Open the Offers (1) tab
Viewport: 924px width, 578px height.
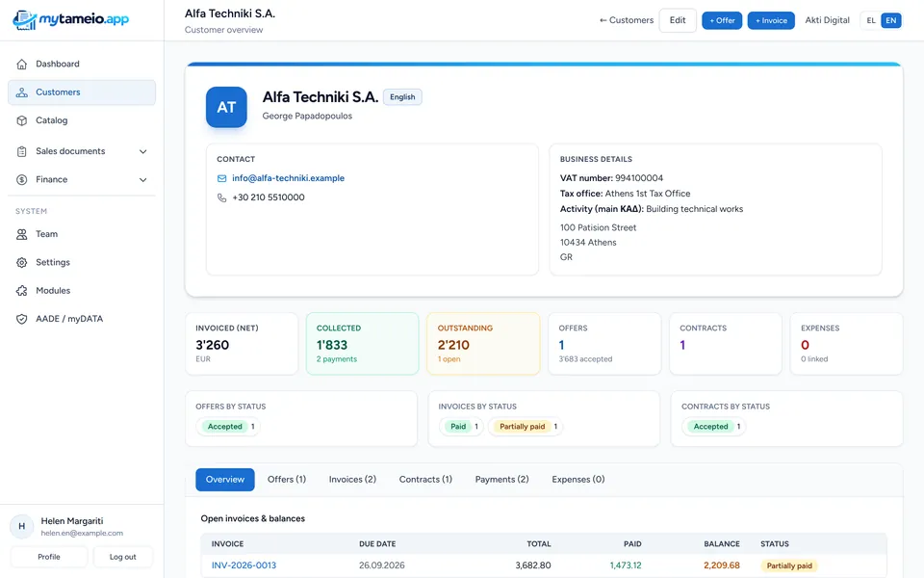pos(287,480)
